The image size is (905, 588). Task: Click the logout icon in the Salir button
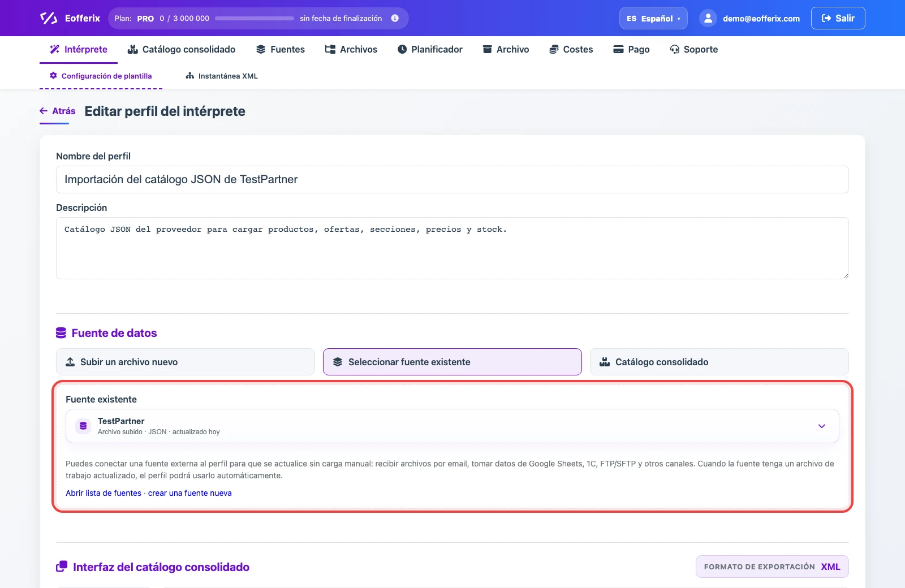point(826,18)
